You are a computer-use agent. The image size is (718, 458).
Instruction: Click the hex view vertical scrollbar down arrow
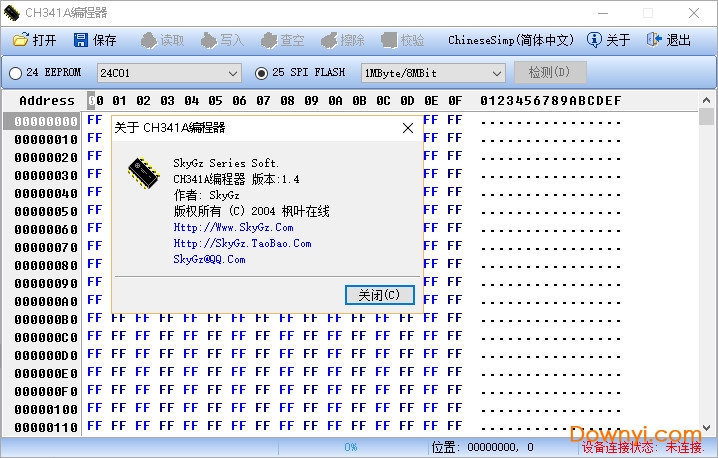(708, 428)
